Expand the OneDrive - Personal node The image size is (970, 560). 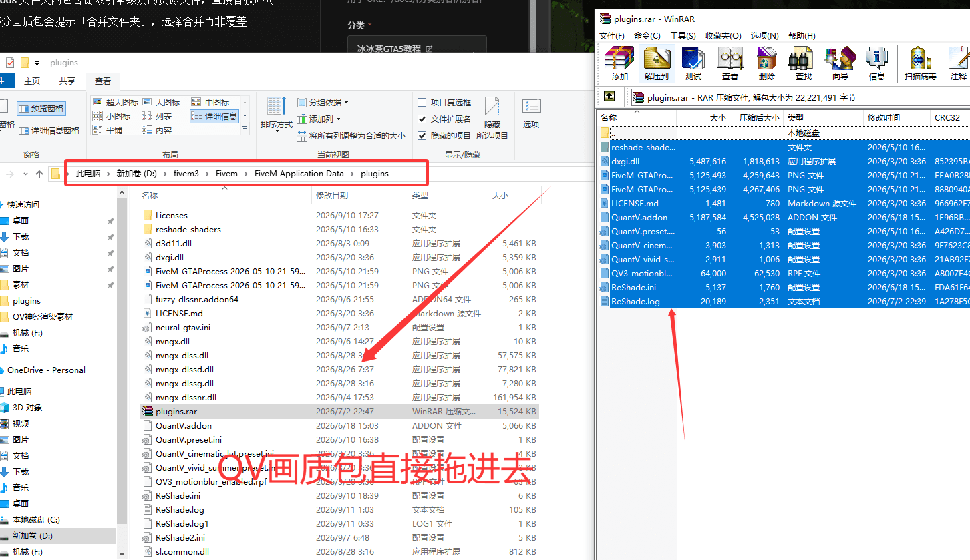tap(2, 370)
